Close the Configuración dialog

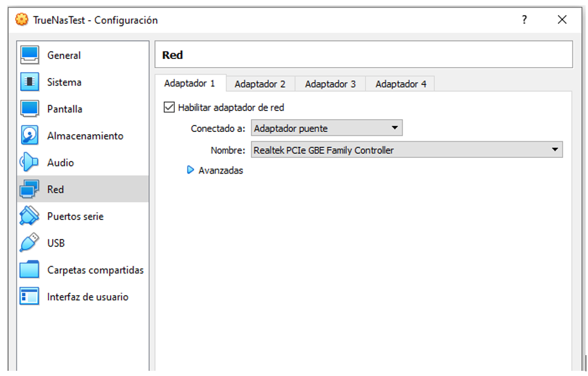pos(562,20)
